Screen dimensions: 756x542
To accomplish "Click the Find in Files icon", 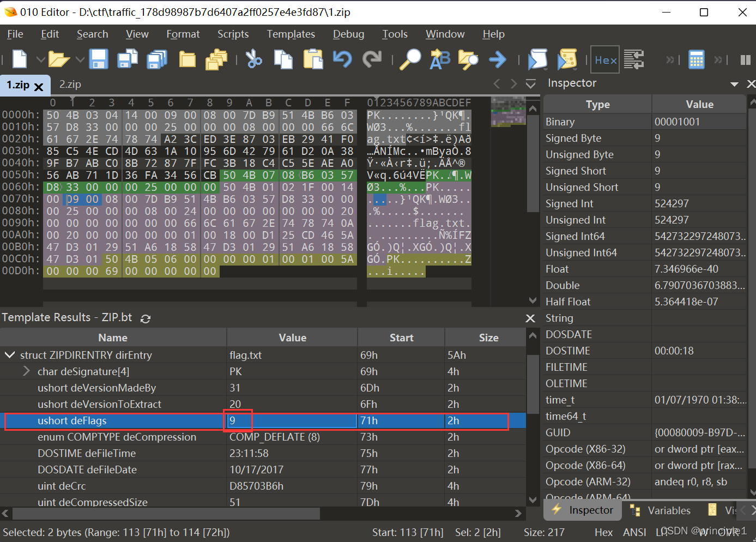I will tap(468, 59).
